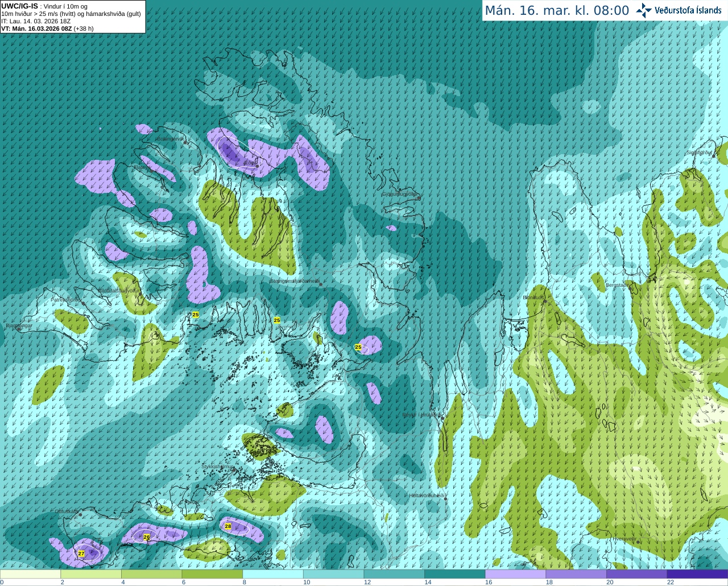Click the Holtavörðuheiði label
This screenshot has width=728, height=586.
427,496
